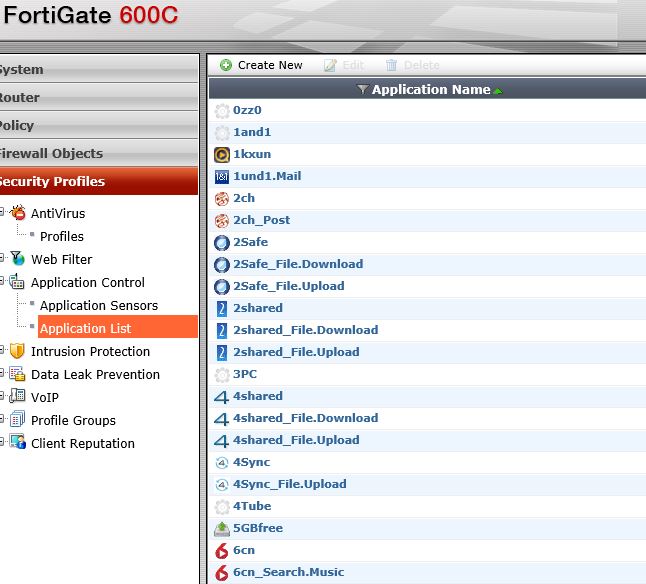The height and width of the screenshot is (584, 646).
Task: Expand the Profile Groups tree node
Action: point(2,419)
